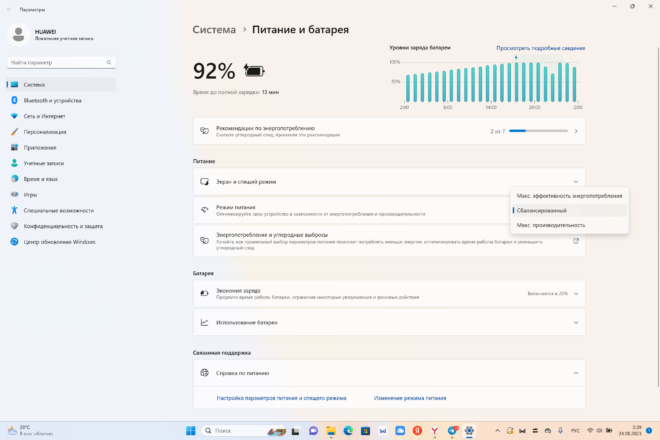Click Settings gear icon in taskbar

point(469,431)
